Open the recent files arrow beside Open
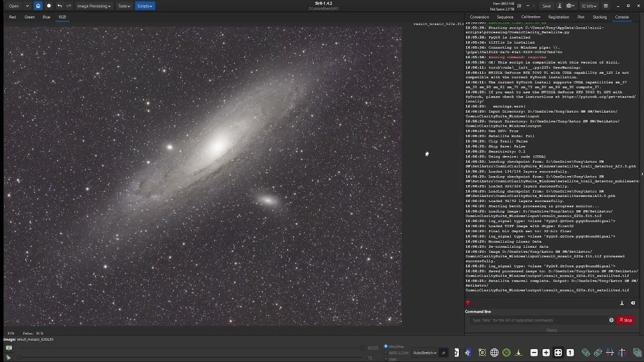The width and height of the screenshot is (644, 362). [x=27, y=6]
